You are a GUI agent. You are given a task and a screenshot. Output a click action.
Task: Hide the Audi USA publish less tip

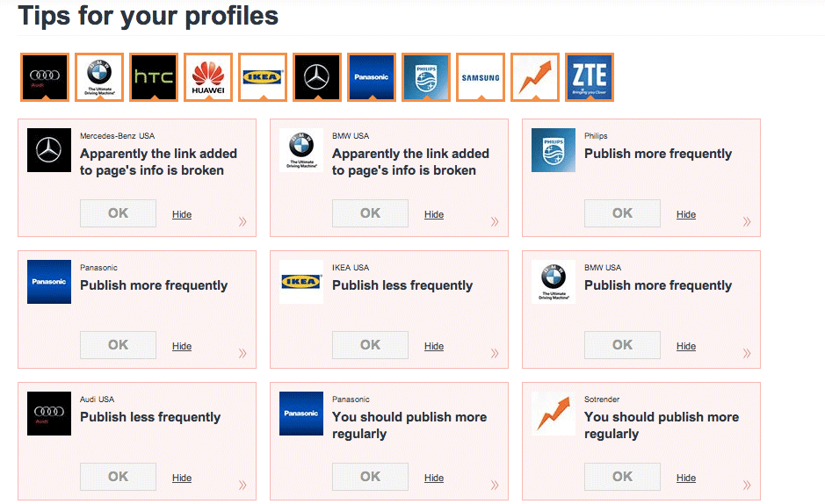pyautogui.click(x=182, y=478)
